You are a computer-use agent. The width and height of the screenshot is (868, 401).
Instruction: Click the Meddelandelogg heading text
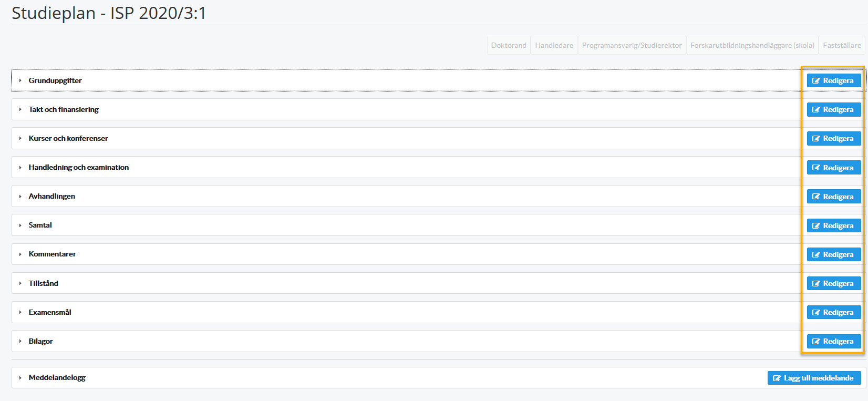57,377
